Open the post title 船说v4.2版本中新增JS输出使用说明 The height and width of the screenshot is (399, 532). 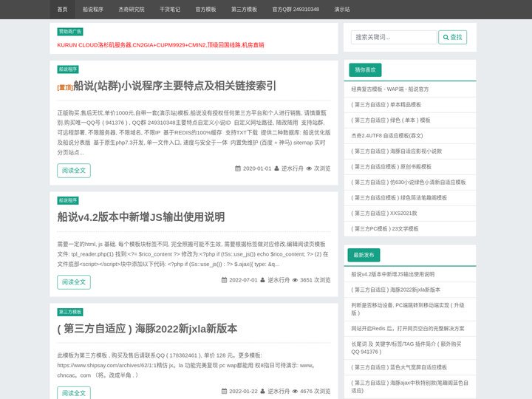coord(141,216)
